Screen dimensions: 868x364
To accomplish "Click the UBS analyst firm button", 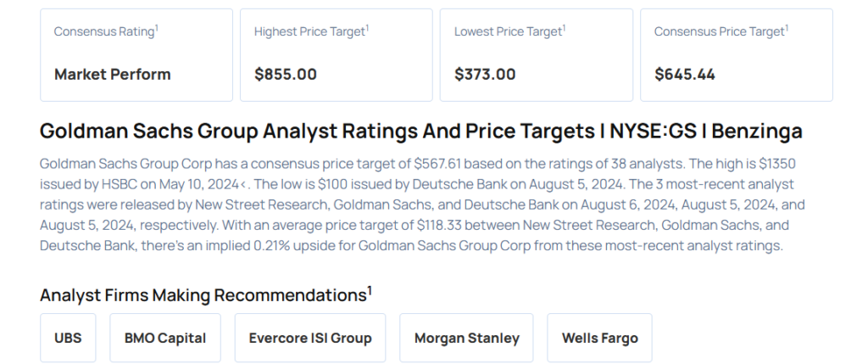I will coord(68,338).
